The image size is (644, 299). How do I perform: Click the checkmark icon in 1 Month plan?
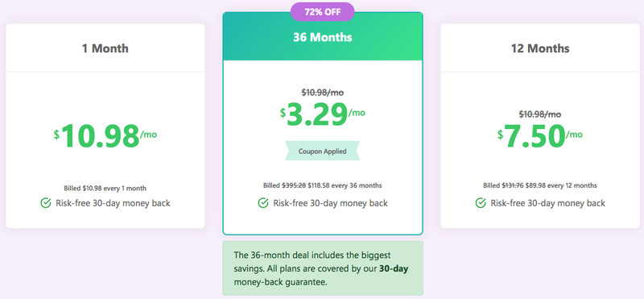coord(46,203)
